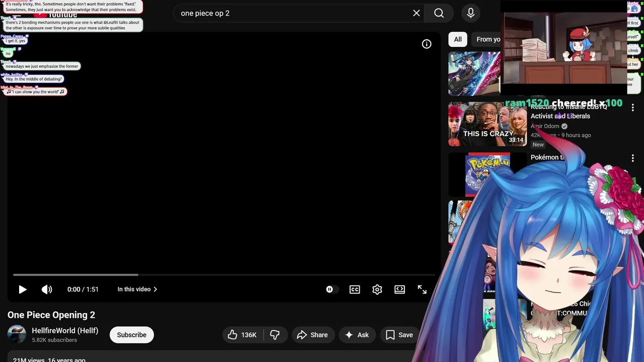This screenshot has height=362, width=644.
Task: Open the THIS IS CRAZY video thumbnail
Action: [488, 124]
